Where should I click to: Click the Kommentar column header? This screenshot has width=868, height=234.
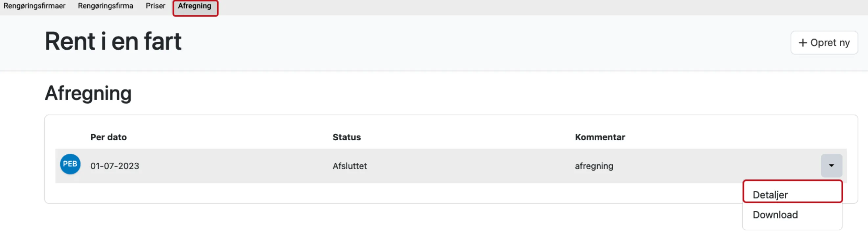[x=600, y=137]
